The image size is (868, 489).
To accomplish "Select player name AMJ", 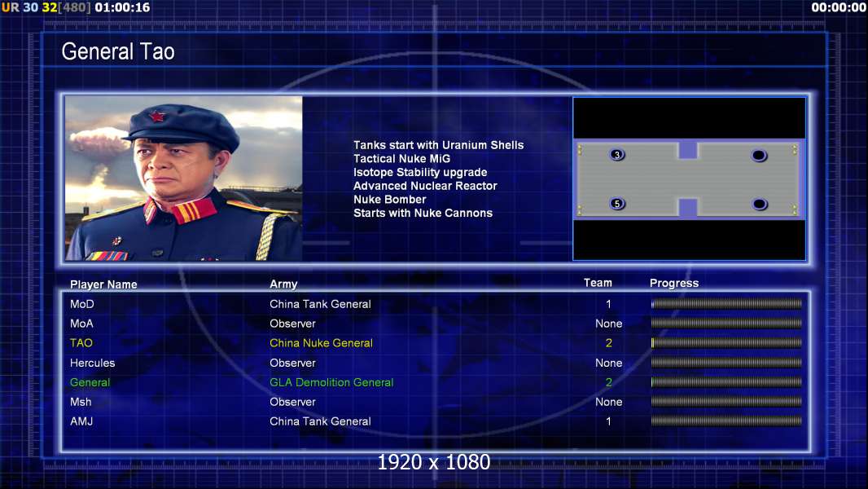I will click(x=81, y=421).
